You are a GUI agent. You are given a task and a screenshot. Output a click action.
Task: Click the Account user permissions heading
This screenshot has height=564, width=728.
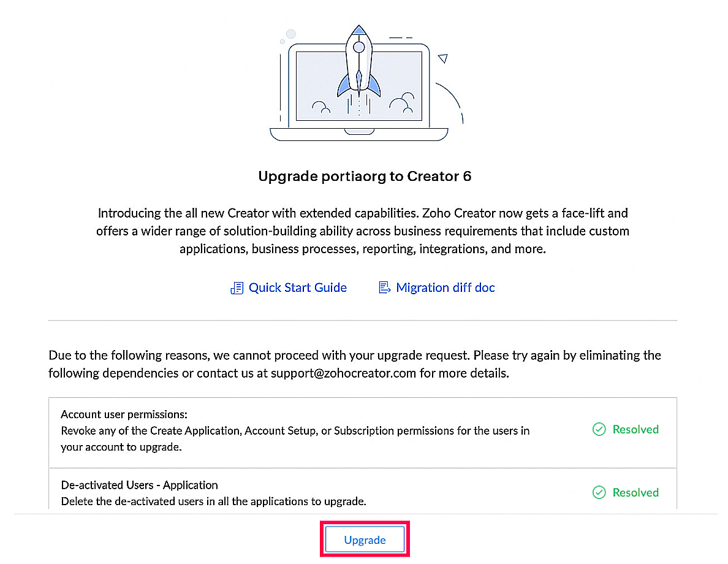[124, 414]
